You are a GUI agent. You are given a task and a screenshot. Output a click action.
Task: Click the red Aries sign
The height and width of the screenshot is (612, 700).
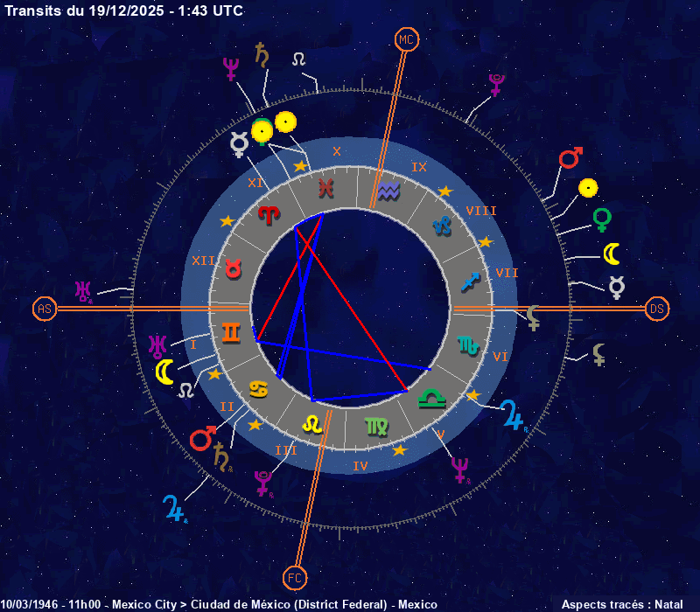pos(270,215)
